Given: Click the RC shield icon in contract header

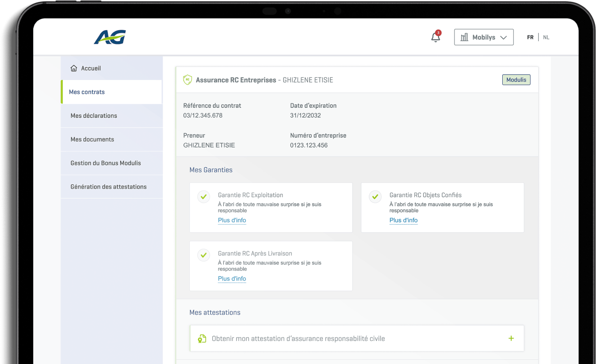Looking at the screenshot, I should 187,80.
